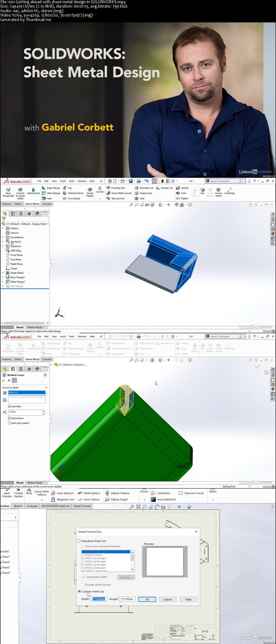The width and height of the screenshot is (276, 644).
Task: Select the Datum Feature tool
Action: tap(117, 493)
